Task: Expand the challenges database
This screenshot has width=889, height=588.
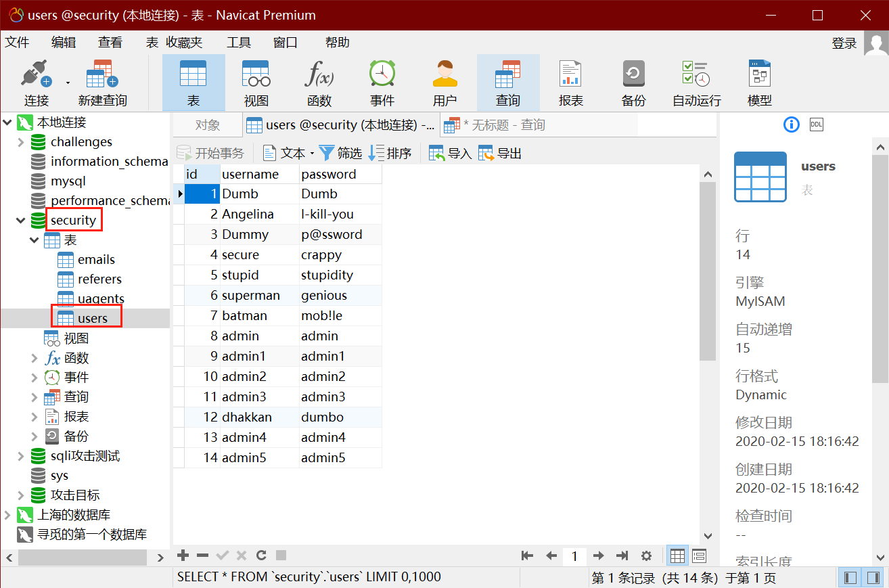Action: (x=21, y=142)
